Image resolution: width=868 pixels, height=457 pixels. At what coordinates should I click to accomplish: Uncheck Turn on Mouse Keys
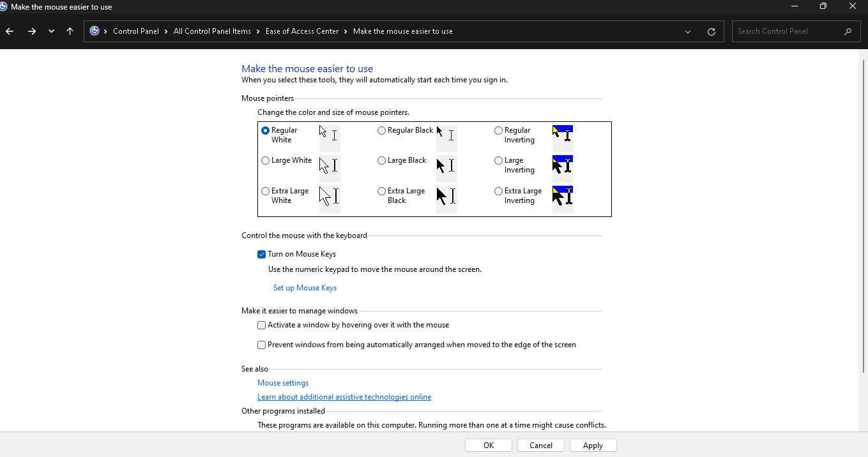point(262,254)
